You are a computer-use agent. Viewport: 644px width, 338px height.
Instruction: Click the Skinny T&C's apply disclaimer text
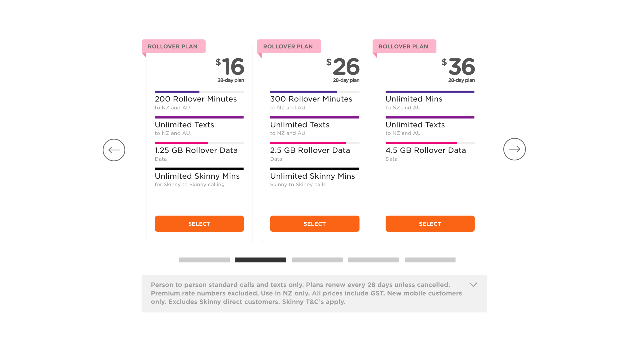(314, 302)
